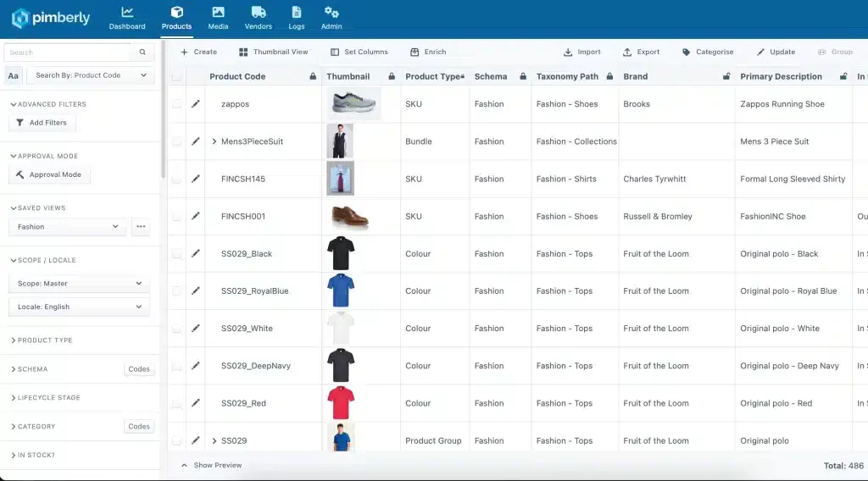Select the SS029_RoyalBlue row checkbox
This screenshot has width=868, height=481.
coord(176,290)
